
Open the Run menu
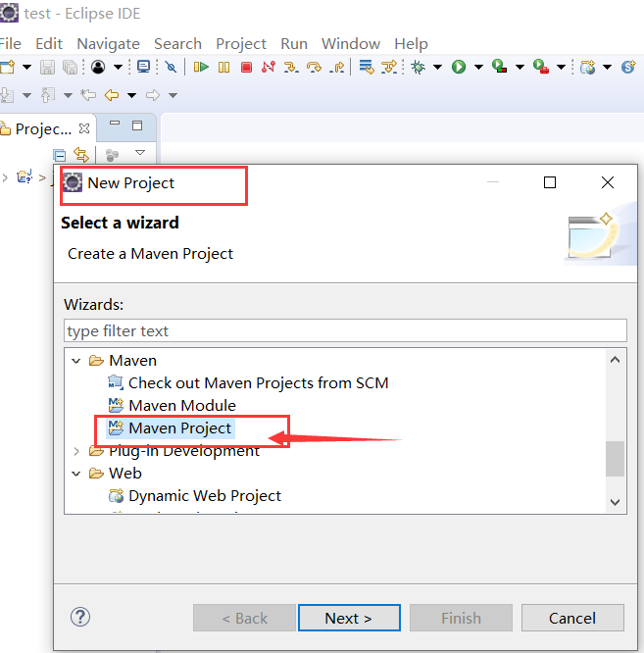point(294,44)
